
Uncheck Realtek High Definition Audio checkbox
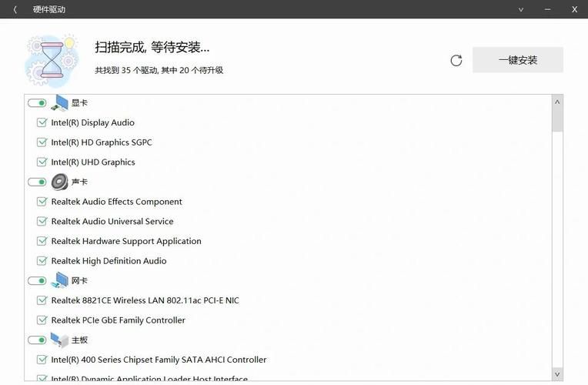tap(42, 261)
